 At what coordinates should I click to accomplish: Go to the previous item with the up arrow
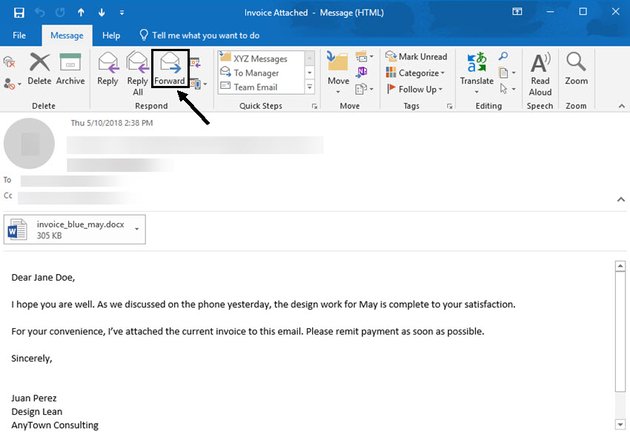click(81, 12)
